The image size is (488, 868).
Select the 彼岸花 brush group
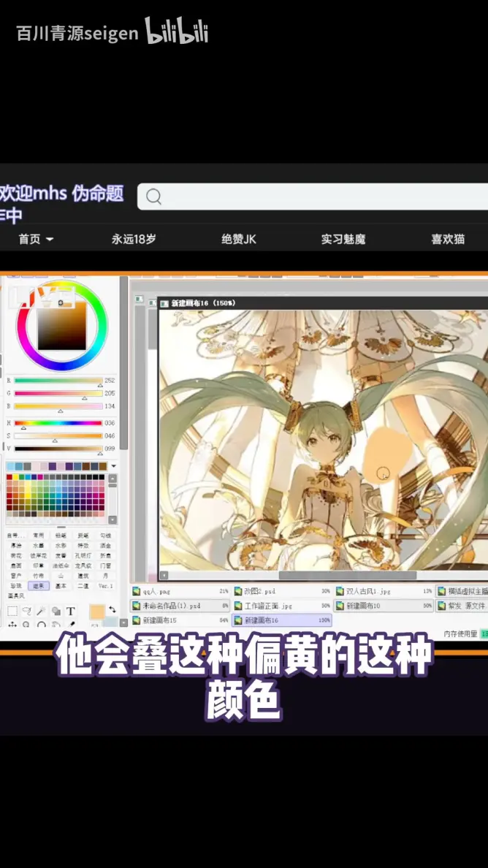click(38, 555)
